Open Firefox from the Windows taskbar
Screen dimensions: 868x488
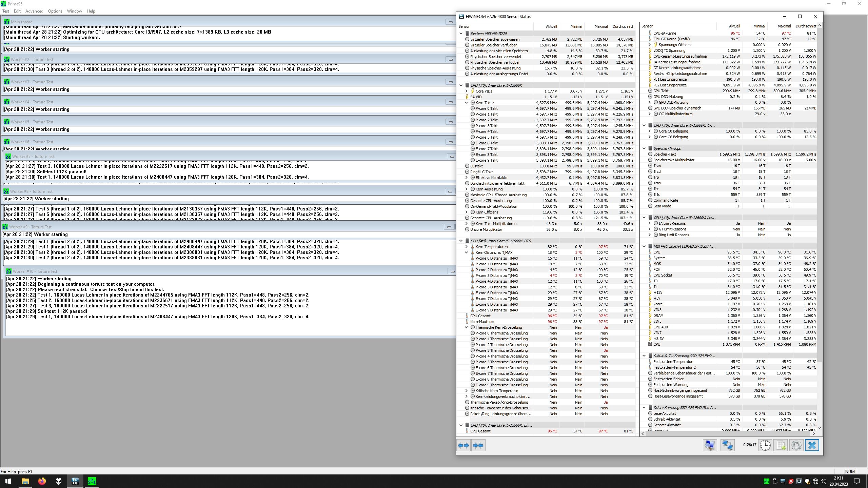(x=42, y=481)
